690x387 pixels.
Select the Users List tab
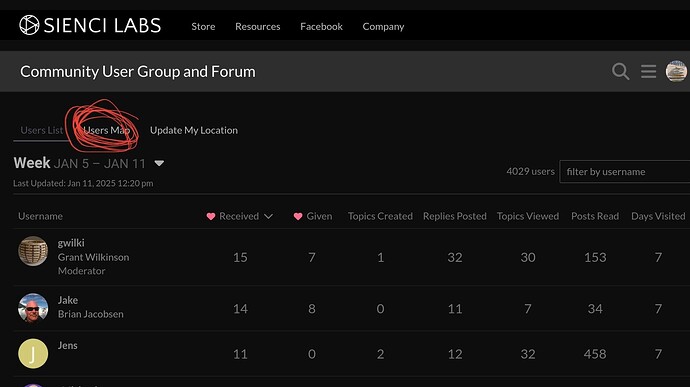42,130
